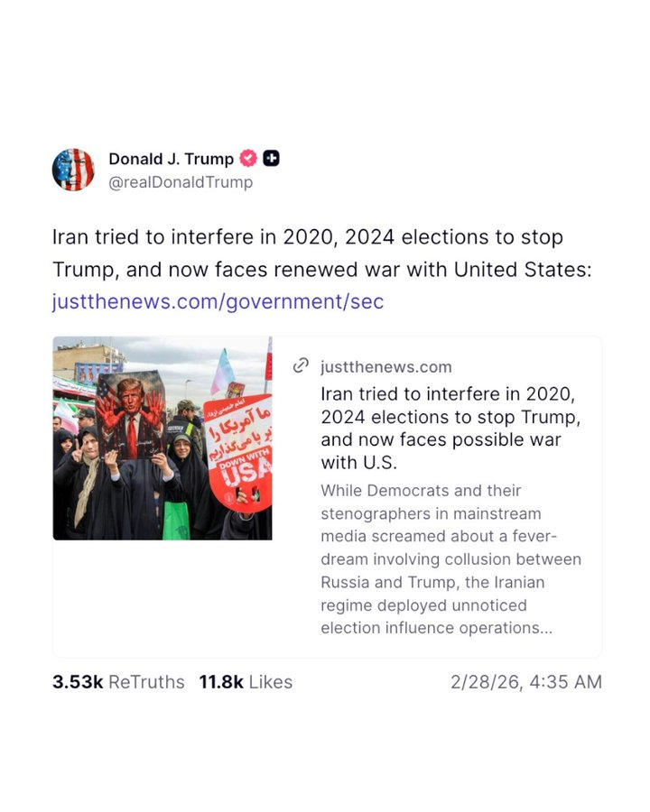Click the red "Down with USA" sign in photo
This screenshot has width=650, height=812.
point(237,451)
